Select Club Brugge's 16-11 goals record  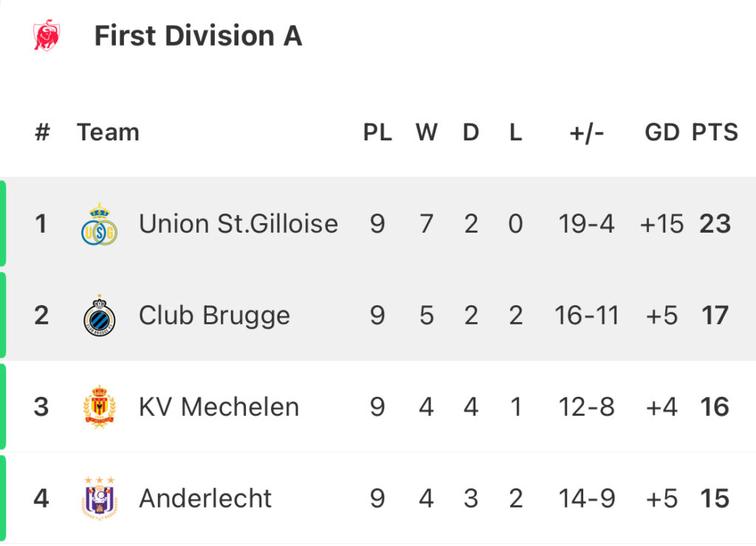pyautogui.click(x=586, y=315)
